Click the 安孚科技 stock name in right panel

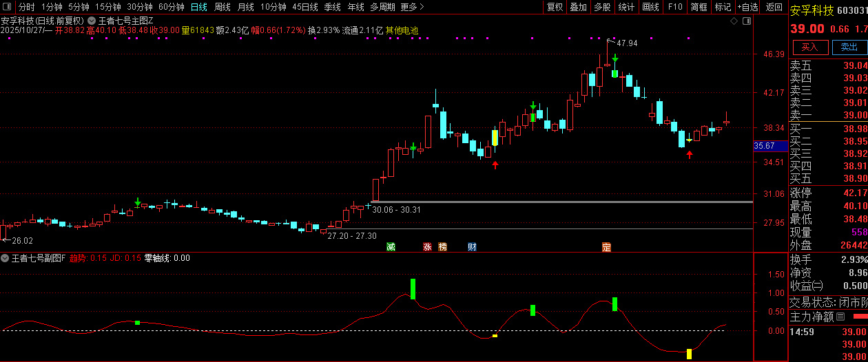pos(812,11)
